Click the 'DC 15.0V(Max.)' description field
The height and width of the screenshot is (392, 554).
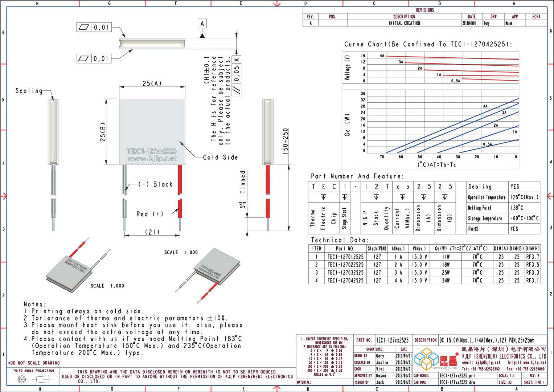coord(487,340)
